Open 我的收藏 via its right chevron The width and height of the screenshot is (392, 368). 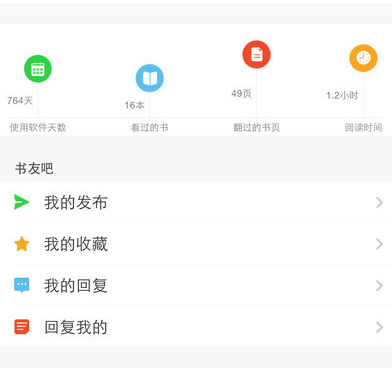(x=379, y=244)
